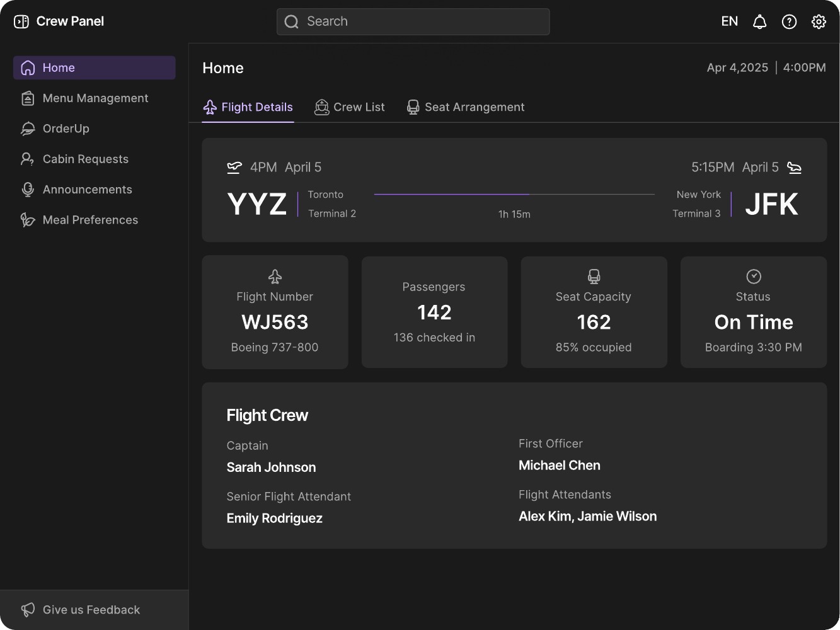Image resolution: width=840 pixels, height=630 pixels.
Task: Focus the Search input field
Action: 413,21
